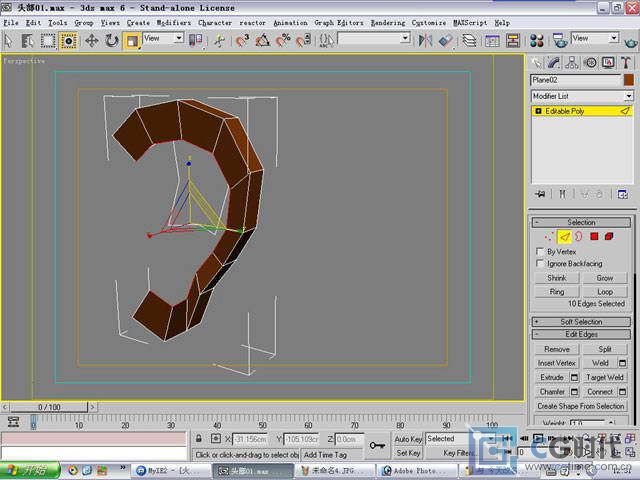
Task: Open the Material Editor
Action: 537,40
